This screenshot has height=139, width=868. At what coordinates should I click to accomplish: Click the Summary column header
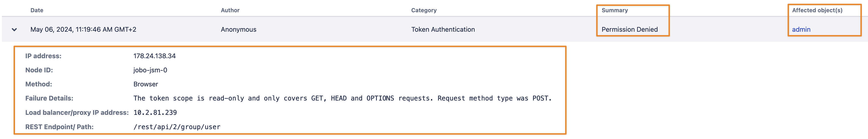(x=615, y=10)
